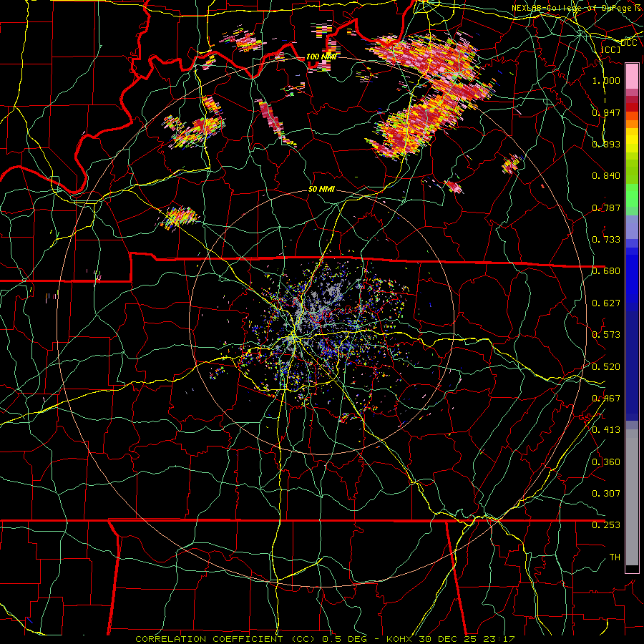
Task: Click the 0.787 legend value
Action: pyautogui.click(x=606, y=208)
